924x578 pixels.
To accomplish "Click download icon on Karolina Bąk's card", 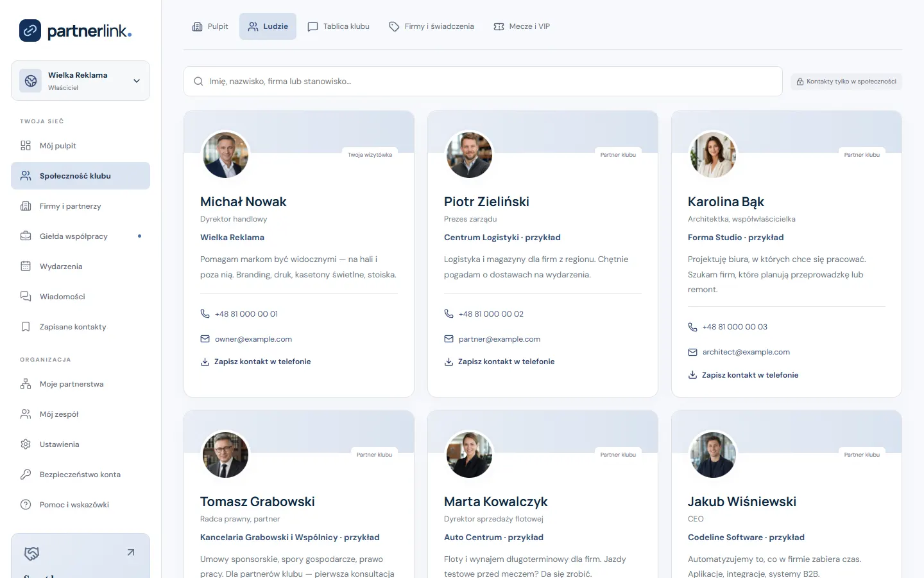I will [x=693, y=375].
